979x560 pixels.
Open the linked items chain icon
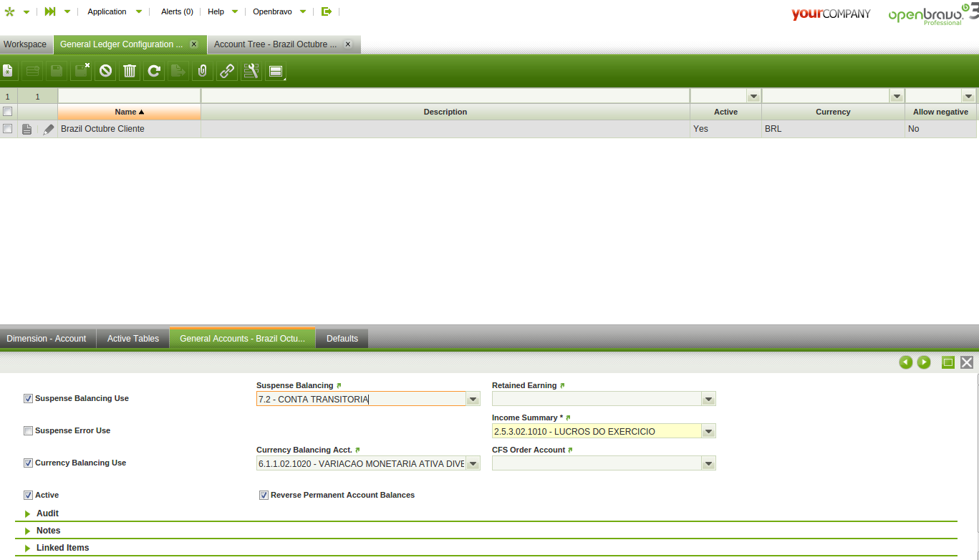(x=227, y=71)
